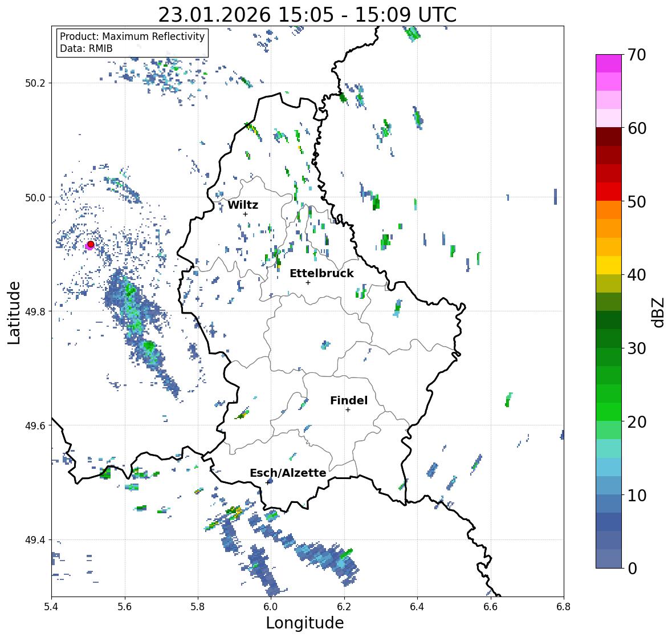Click the colorbar tick label 60

click(x=637, y=128)
